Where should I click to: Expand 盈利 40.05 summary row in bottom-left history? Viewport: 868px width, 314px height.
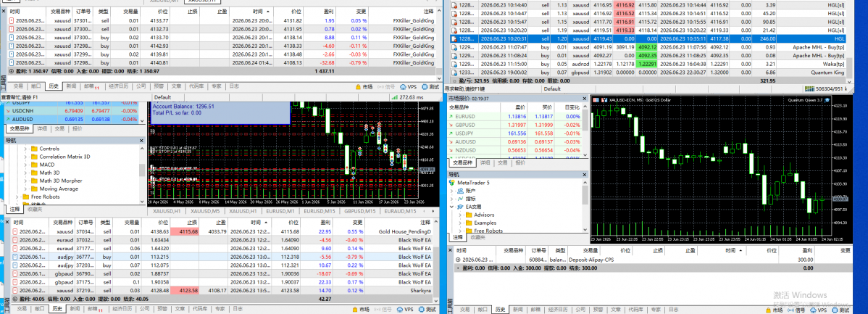[14, 299]
